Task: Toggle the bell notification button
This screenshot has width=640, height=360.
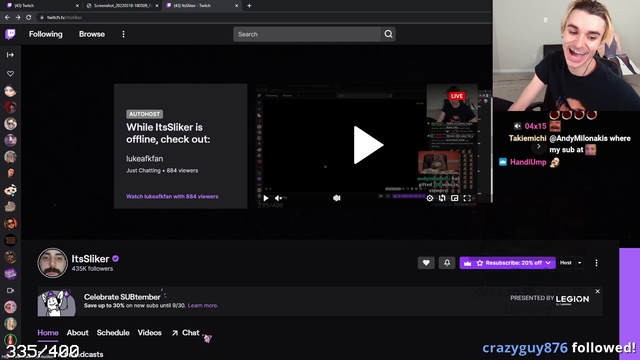Action: pyautogui.click(x=447, y=263)
